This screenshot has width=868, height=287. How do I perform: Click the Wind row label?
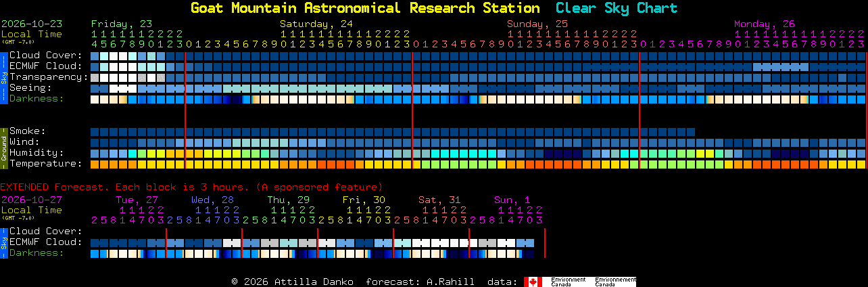25,142
